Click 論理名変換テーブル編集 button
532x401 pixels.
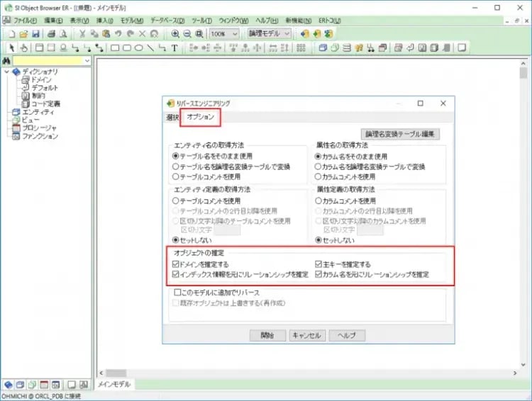pyautogui.click(x=402, y=134)
